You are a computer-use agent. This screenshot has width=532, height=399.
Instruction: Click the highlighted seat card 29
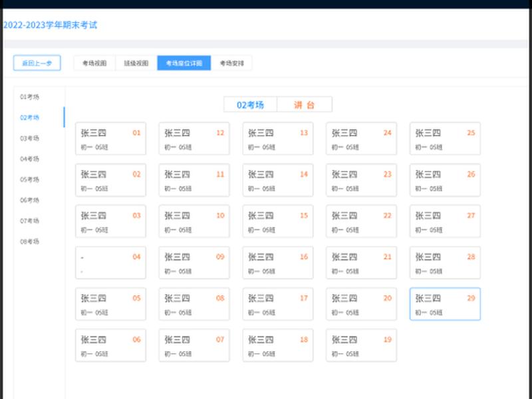(x=445, y=305)
